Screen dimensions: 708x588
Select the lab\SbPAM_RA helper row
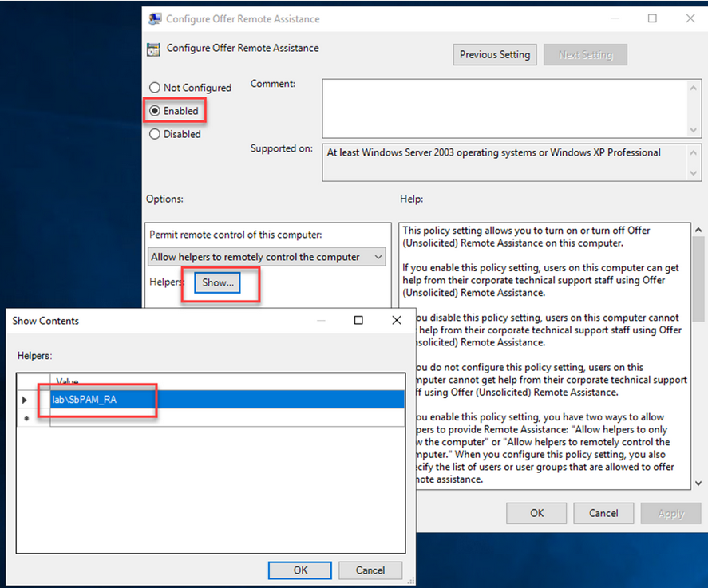(x=226, y=400)
